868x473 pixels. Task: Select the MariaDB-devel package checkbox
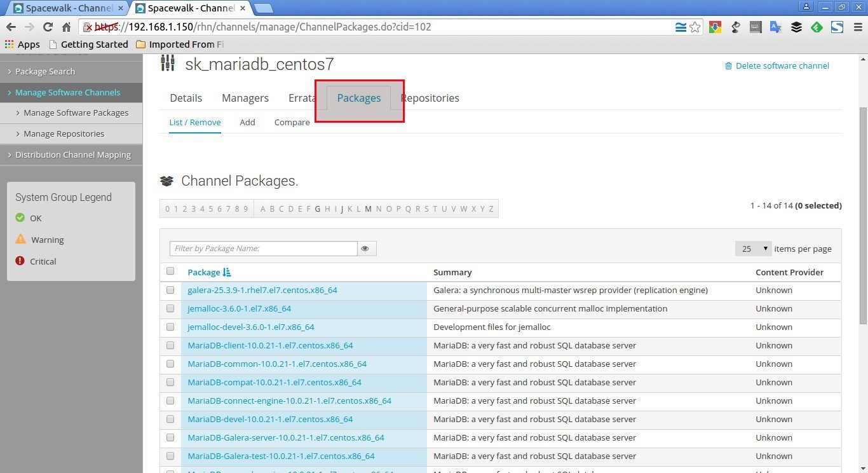coord(170,419)
